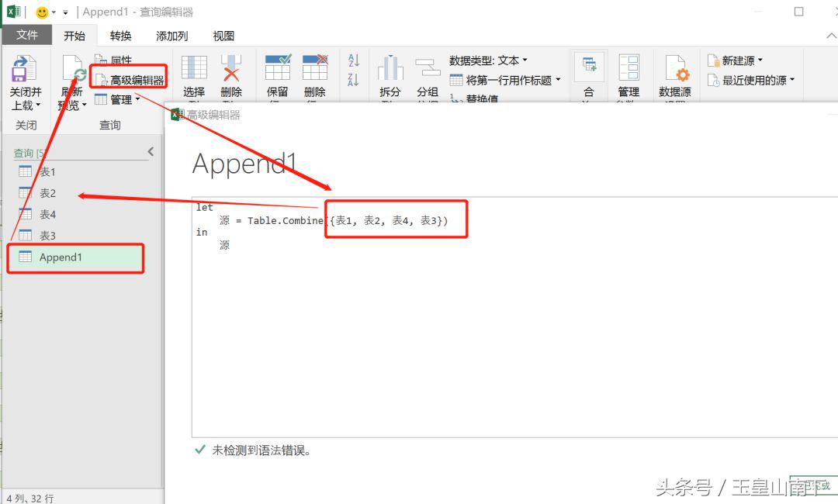The height and width of the screenshot is (504, 838).
Task: Click the 'let' keyword in the code
Action: [204, 207]
